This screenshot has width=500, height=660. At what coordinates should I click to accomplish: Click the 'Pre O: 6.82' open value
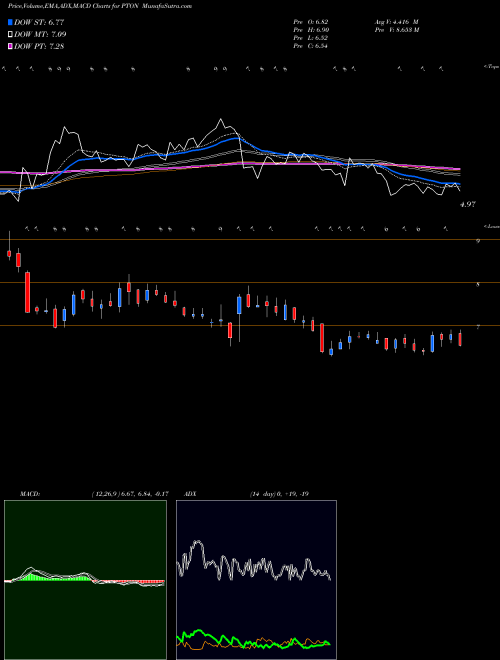point(311,22)
